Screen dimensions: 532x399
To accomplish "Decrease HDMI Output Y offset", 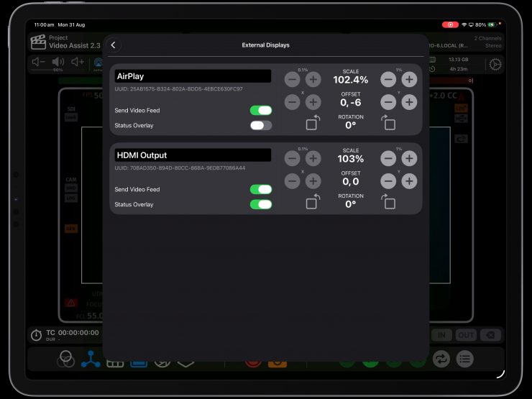I will (388, 181).
